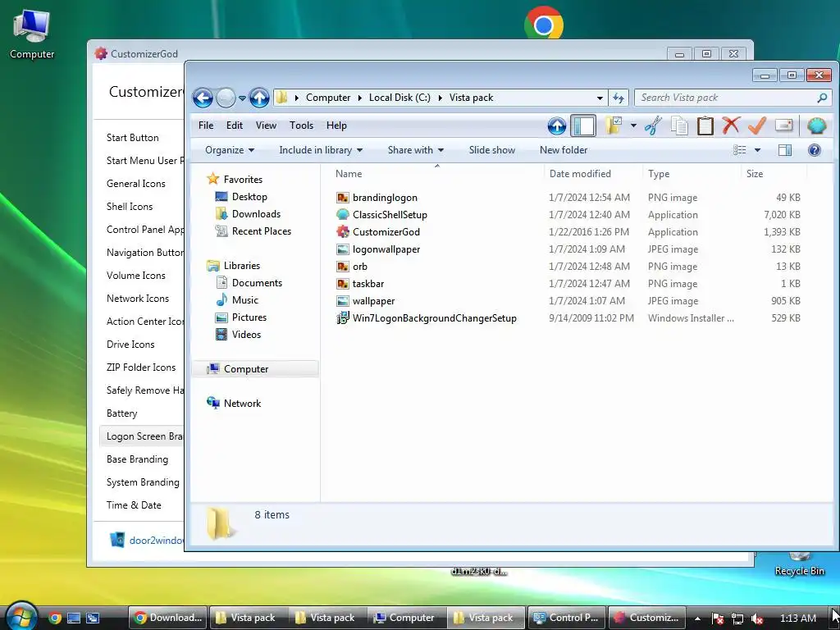This screenshot has width=840, height=630.
Task: Select Win7LogonBackgroundChangerSetup installer file
Action: [434, 318]
